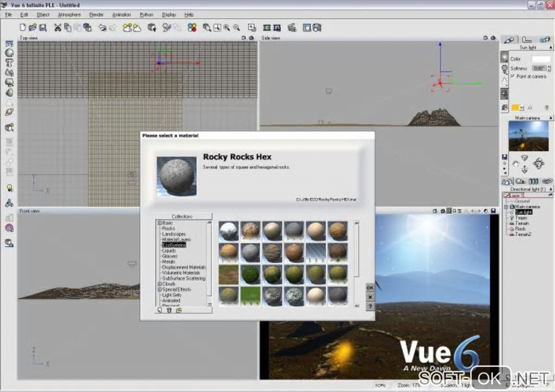Open the Atmosphere menu
Image resolution: width=555 pixels, height=392 pixels.
point(70,15)
